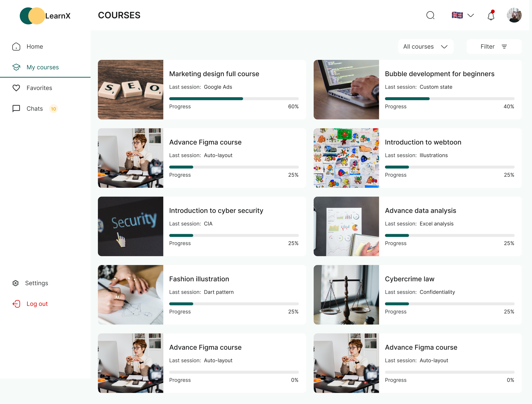532x404 pixels.
Task: Click the Security course thumbnail image
Action: coord(130,226)
